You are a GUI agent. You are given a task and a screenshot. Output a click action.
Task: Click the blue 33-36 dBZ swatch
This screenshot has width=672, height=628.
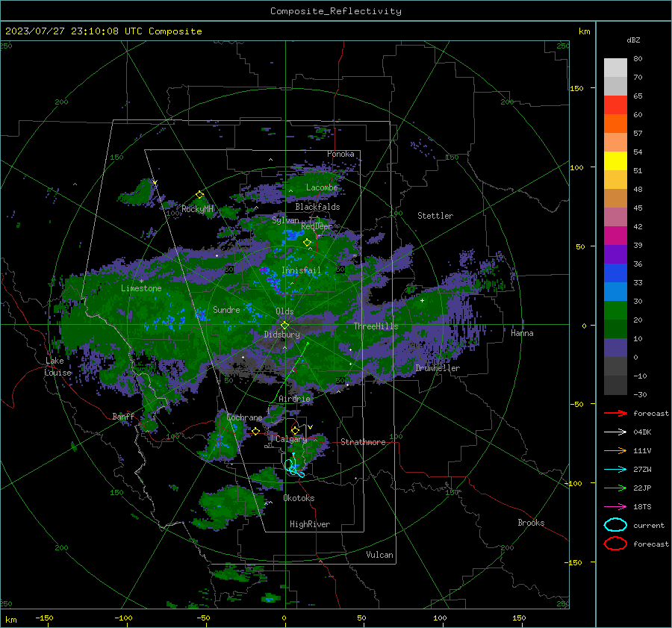(x=615, y=273)
